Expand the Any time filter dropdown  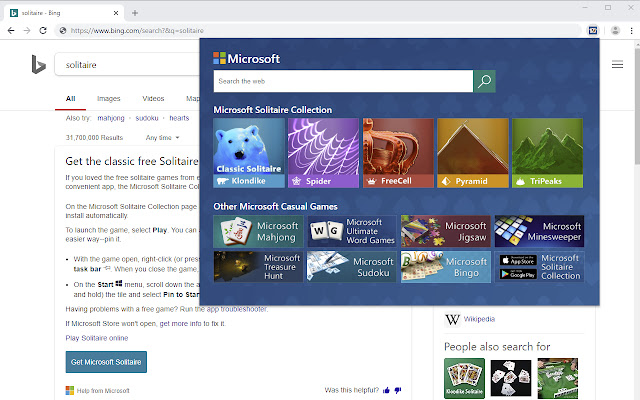tap(162, 138)
